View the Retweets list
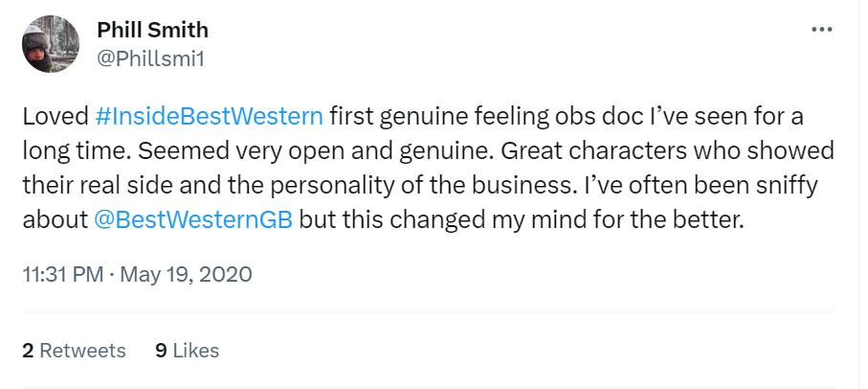868x389 pixels. (x=82, y=351)
